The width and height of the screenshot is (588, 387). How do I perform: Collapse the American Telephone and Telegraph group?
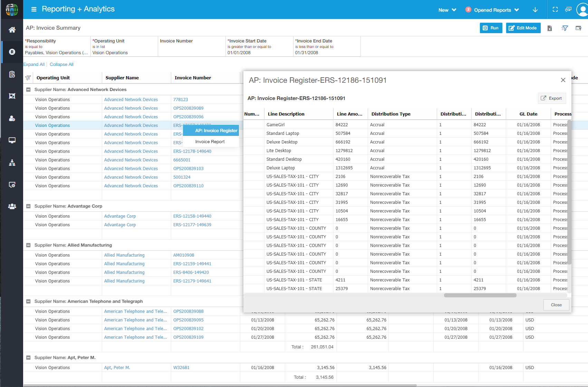pyautogui.click(x=29, y=301)
